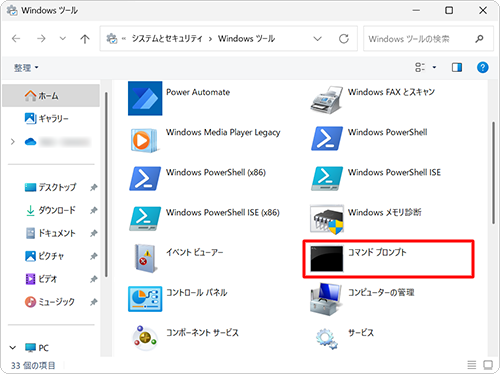Open view options dropdown arrow
500x374 pixels.
click(x=434, y=68)
